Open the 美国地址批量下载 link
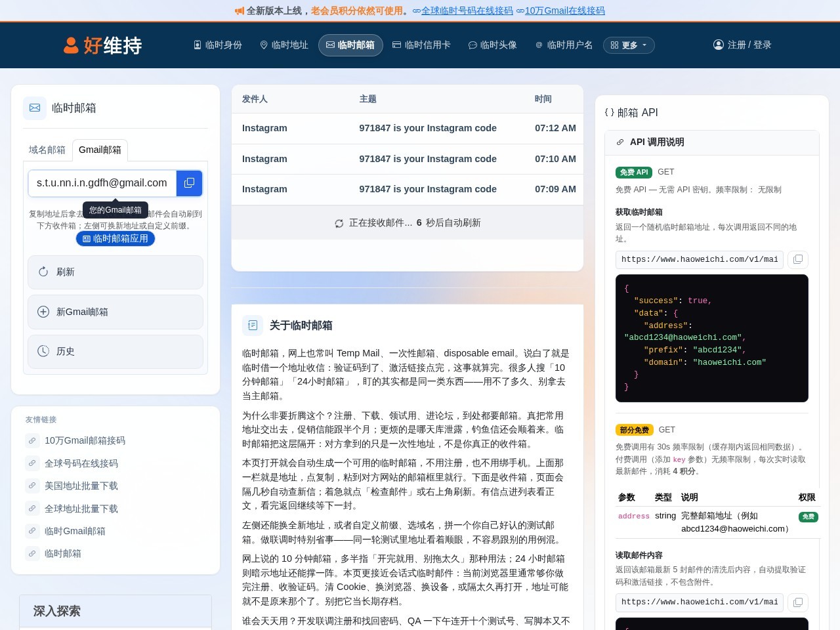840x630 pixels. 81,486
